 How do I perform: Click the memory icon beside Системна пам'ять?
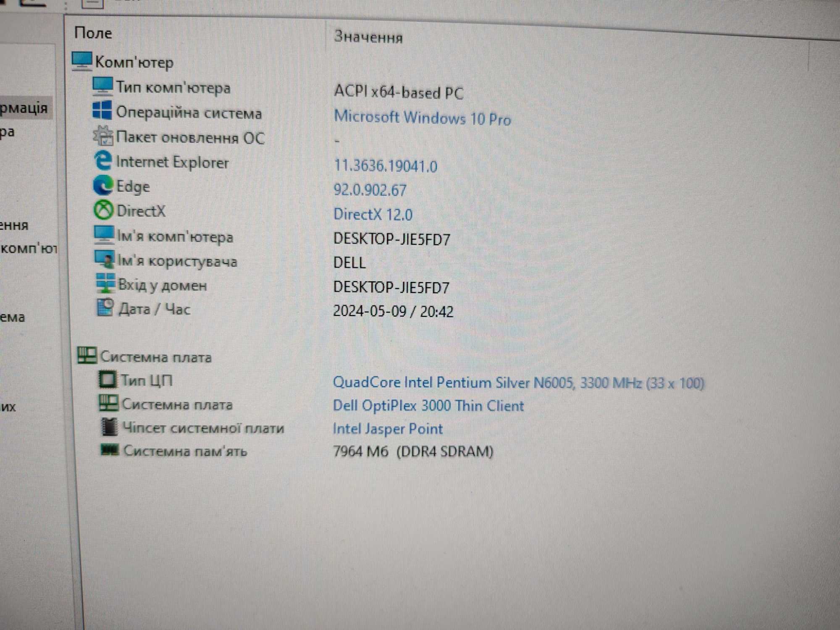[x=110, y=450]
